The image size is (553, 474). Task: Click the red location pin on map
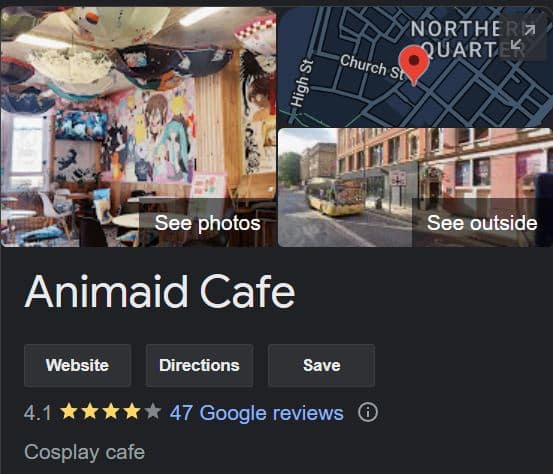(x=414, y=65)
